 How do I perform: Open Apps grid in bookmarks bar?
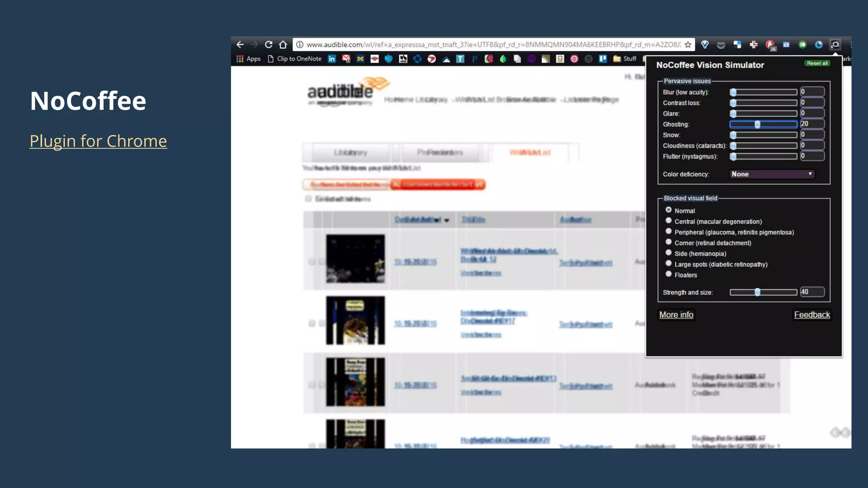248,59
